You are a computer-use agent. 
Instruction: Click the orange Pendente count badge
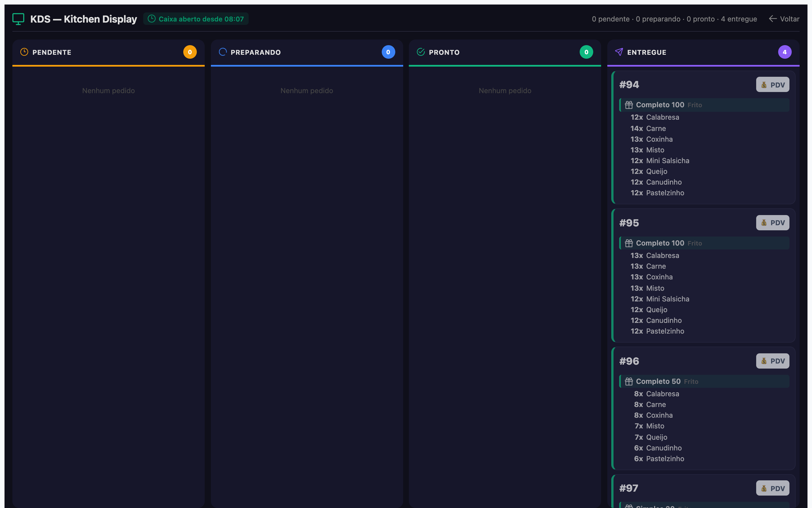[x=190, y=52]
